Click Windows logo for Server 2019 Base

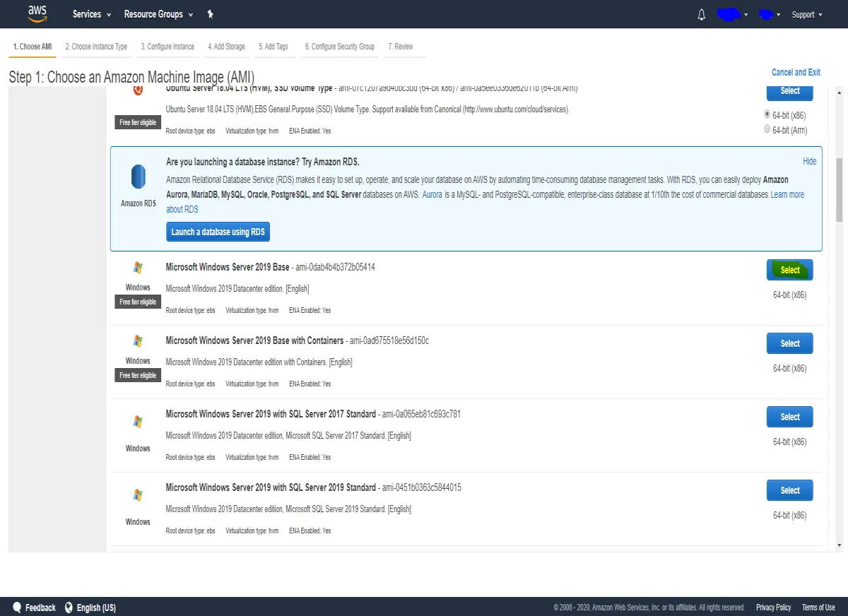click(138, 268)
